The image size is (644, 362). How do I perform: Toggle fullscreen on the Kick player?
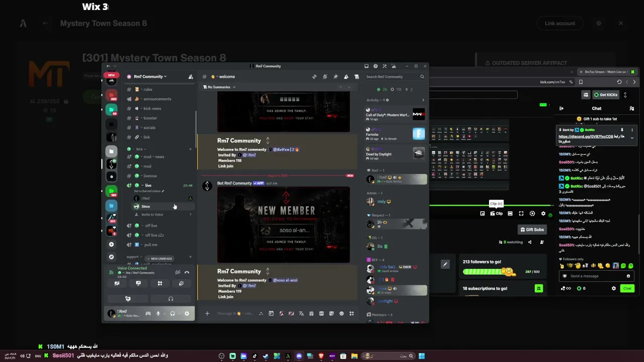tap(521, 214)
